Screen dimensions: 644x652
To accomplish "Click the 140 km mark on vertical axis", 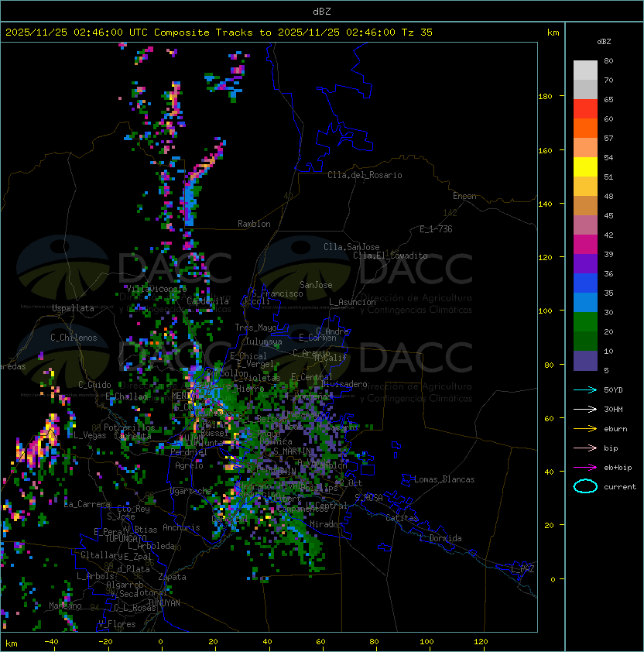I will click(545, 204).
